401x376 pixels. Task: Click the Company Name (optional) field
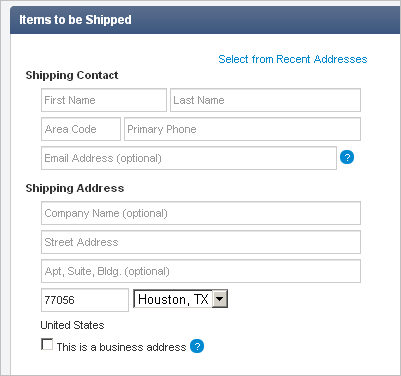201,213
